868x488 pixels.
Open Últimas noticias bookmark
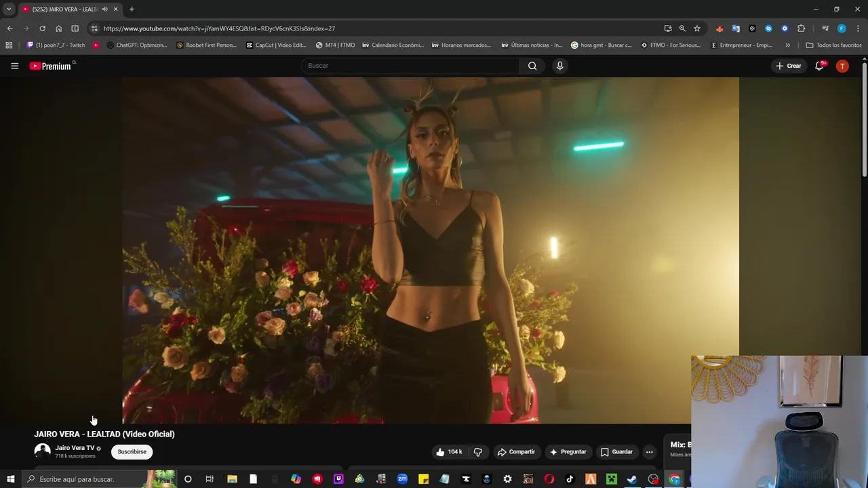[x=532, y=45]
